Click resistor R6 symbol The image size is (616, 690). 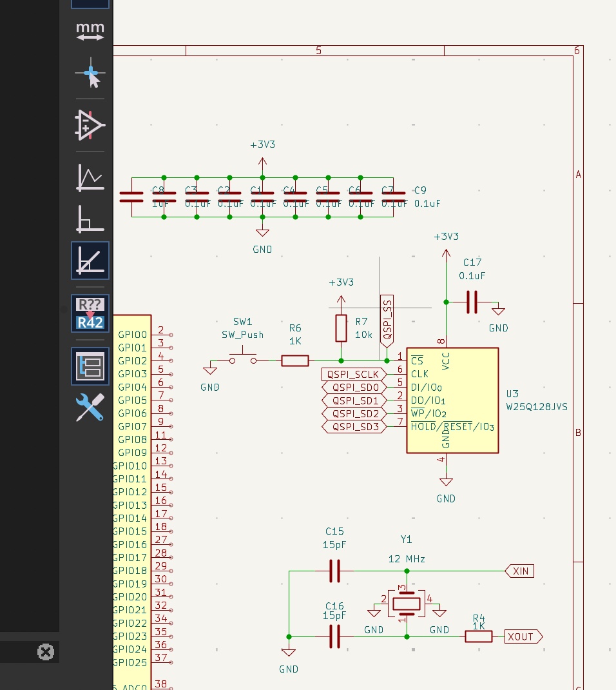pyautogui.click(x=295, y=361)
